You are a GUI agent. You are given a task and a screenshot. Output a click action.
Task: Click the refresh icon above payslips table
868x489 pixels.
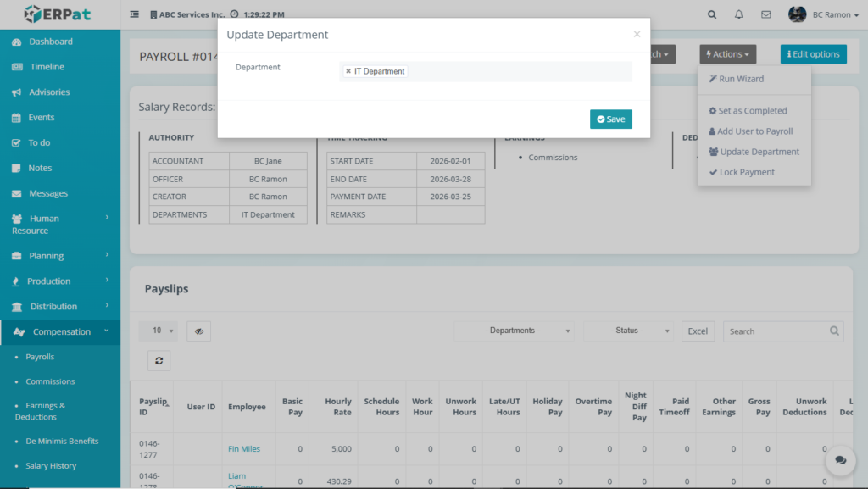(x=159, y=360)
